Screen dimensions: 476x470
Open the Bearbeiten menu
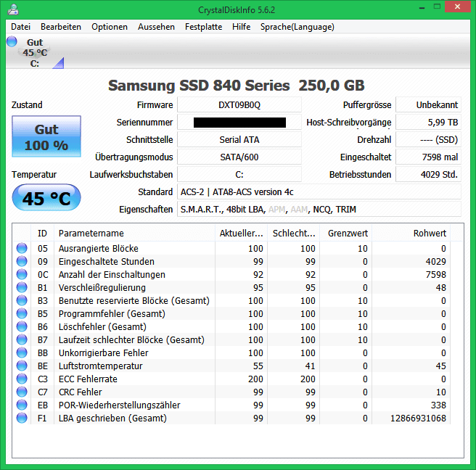(x=61, y=27)
